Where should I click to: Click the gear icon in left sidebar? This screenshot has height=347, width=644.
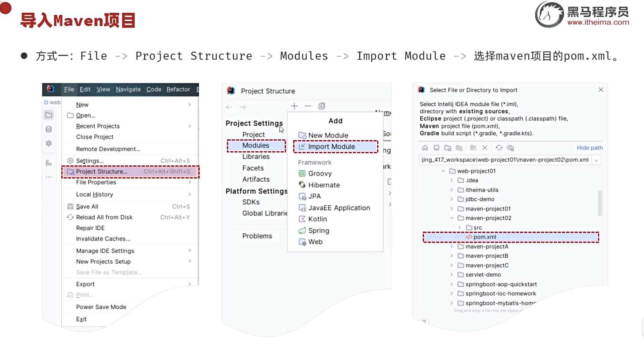click(x=49, y=143)
